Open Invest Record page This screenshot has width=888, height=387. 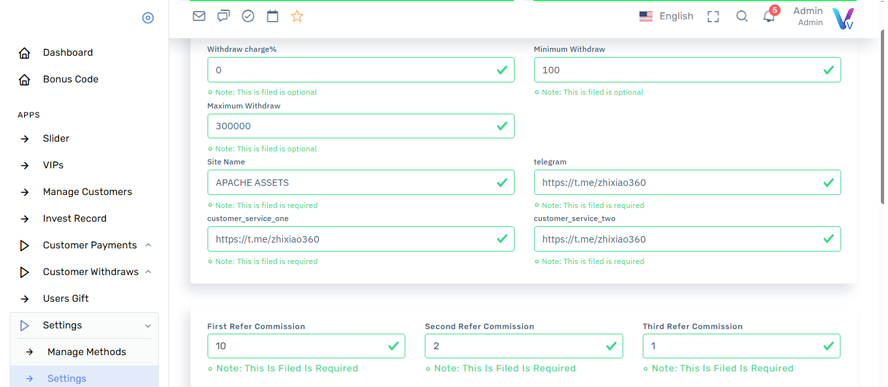[75, 218]
